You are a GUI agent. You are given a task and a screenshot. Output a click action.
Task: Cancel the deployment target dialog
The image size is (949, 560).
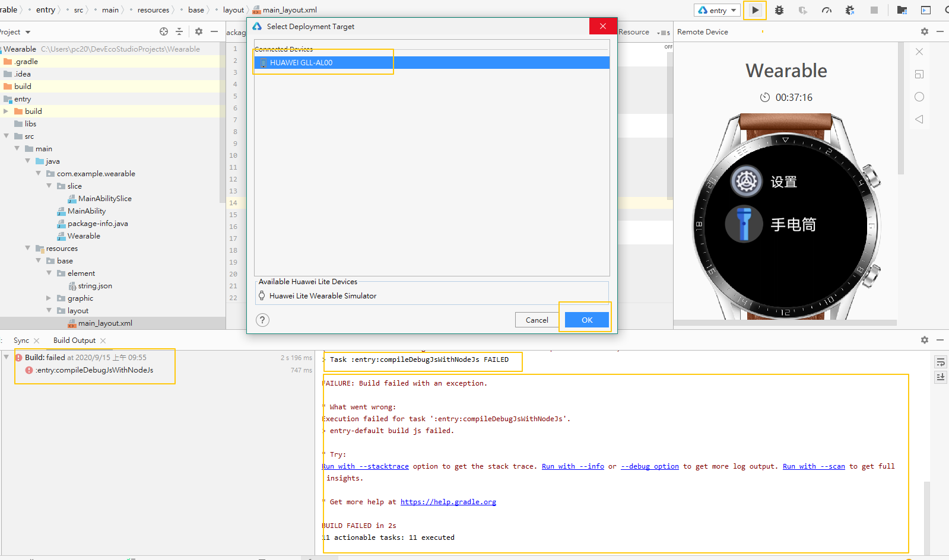coord(537,320)
